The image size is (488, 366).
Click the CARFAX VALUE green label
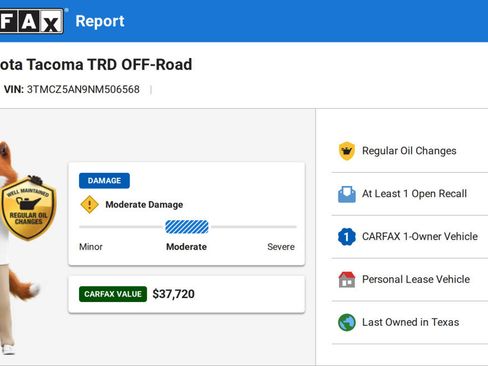[x=113, y=294]
